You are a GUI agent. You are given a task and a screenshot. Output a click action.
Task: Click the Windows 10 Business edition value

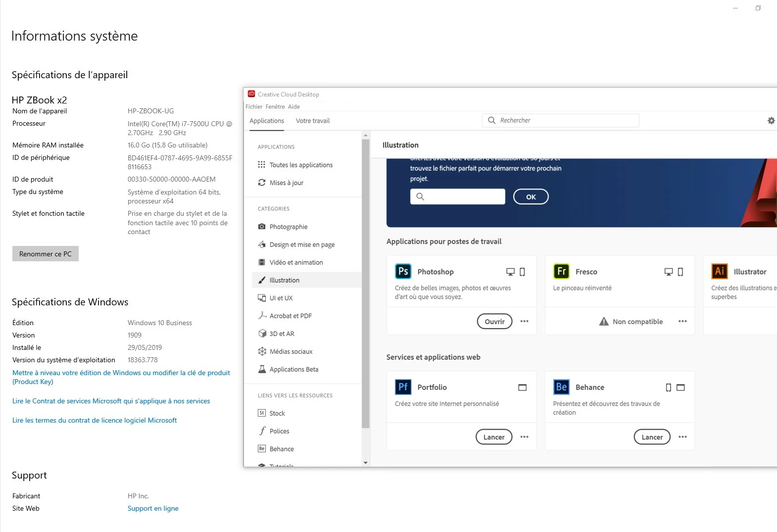(160, 323)
